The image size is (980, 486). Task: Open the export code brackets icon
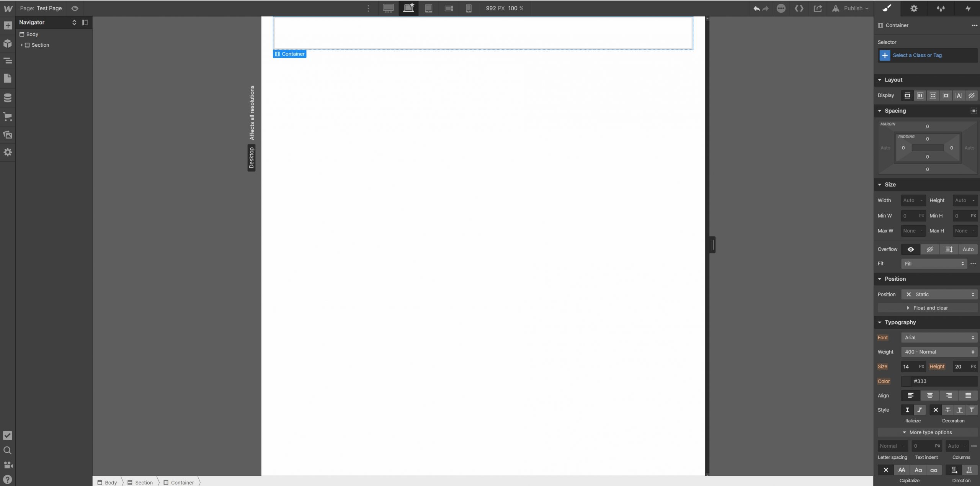799,8
